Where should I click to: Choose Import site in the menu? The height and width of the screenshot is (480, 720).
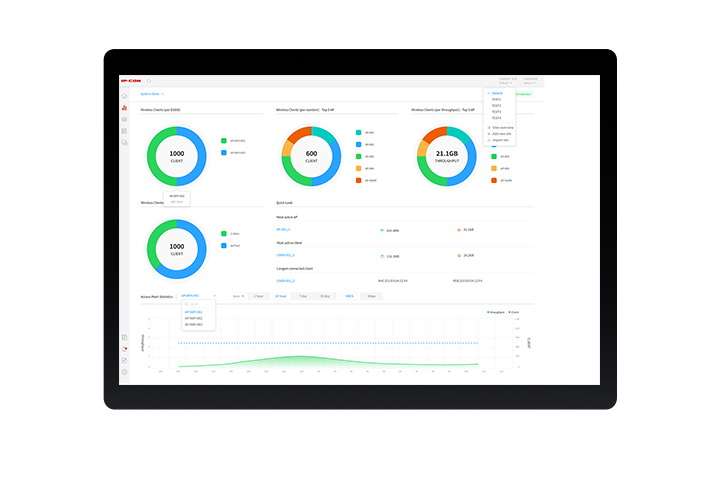coord(500,140)
